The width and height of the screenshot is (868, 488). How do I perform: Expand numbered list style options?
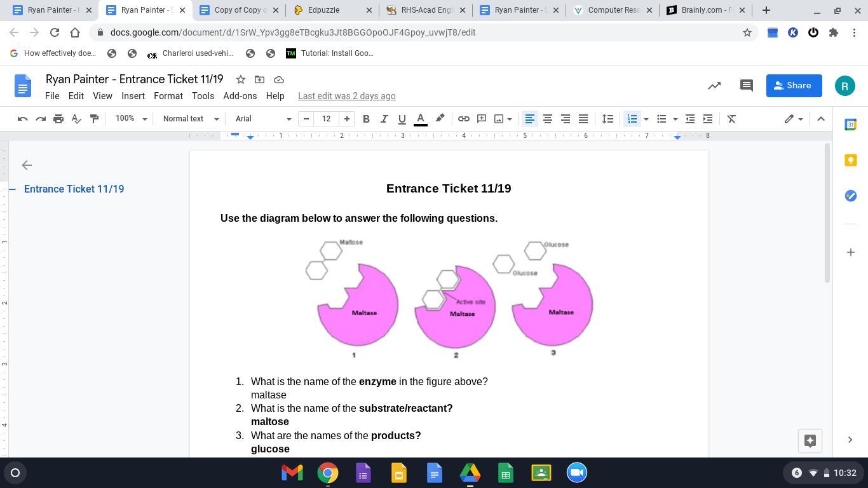(x=646, y=119)
